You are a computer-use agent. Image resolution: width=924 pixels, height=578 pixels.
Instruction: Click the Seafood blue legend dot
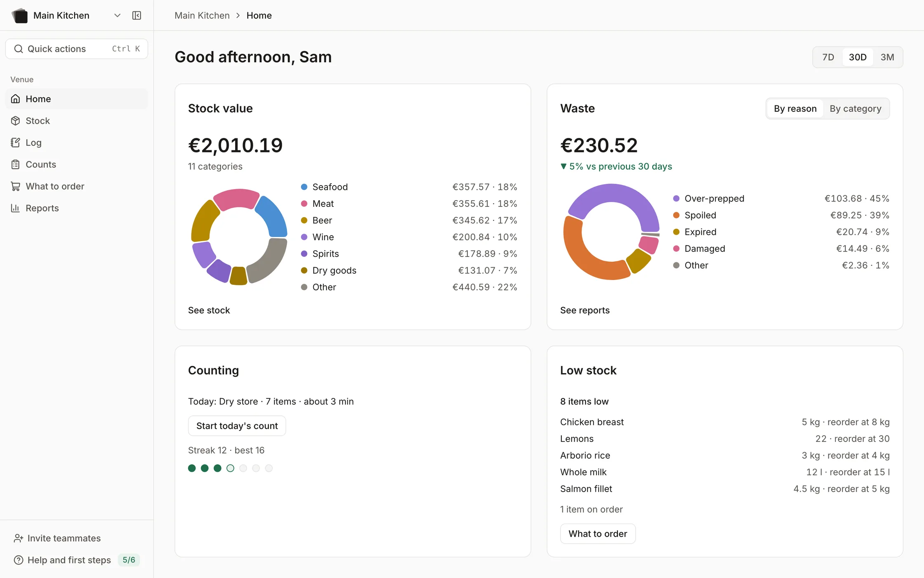coord(304,187)
